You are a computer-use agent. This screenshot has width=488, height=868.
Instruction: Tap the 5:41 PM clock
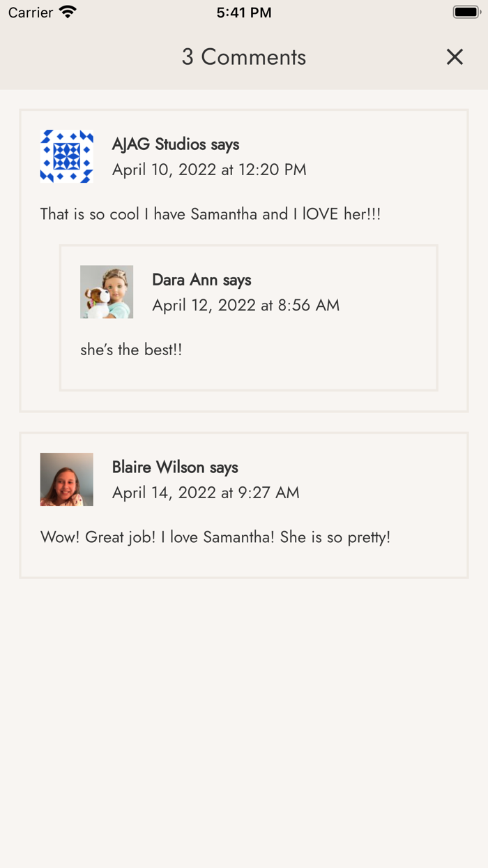point(244,13)
